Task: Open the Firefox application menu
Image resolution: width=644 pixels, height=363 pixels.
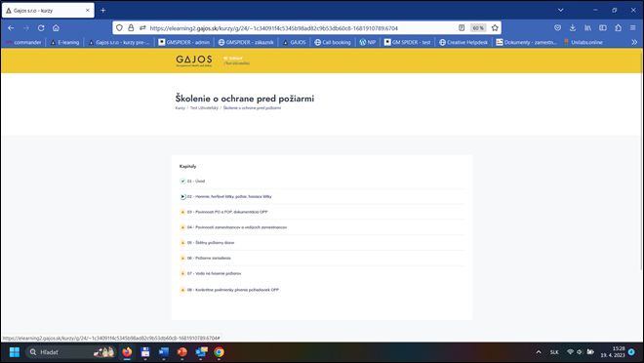Action: coord(633,28)
